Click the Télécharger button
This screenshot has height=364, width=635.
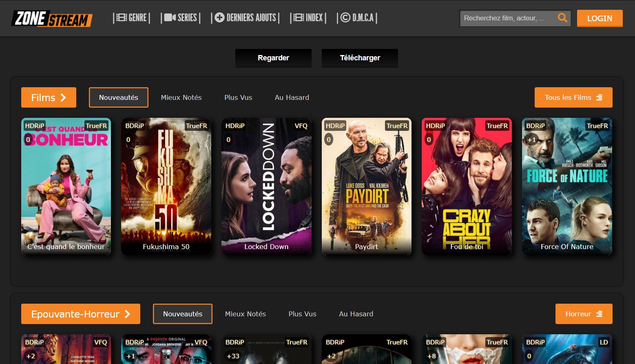(360, 58)
